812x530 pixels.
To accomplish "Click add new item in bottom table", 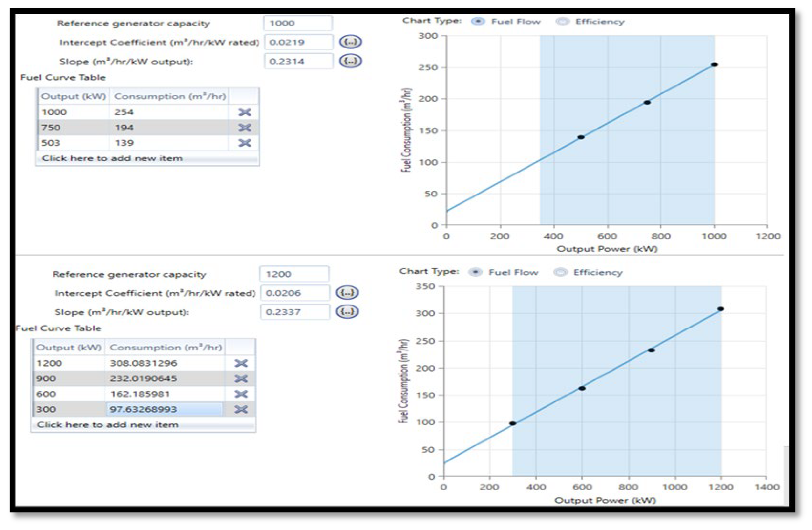I will (x=108, y=425).
